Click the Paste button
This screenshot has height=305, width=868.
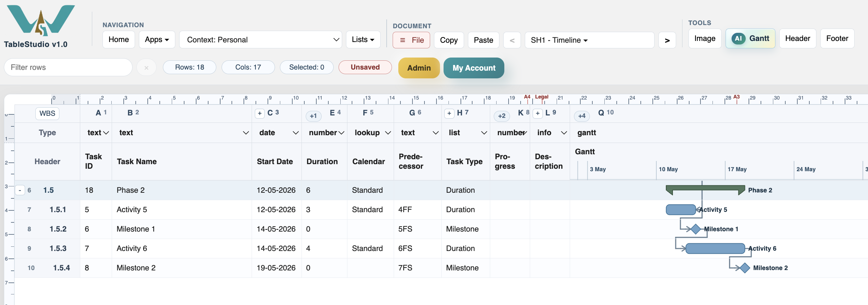point(483,40)
